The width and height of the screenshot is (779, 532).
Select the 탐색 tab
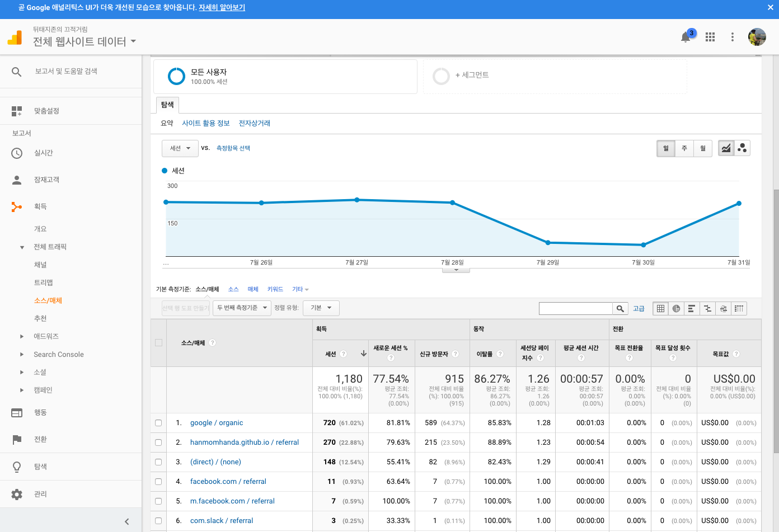pyautogui.click(x=167, y=105)
